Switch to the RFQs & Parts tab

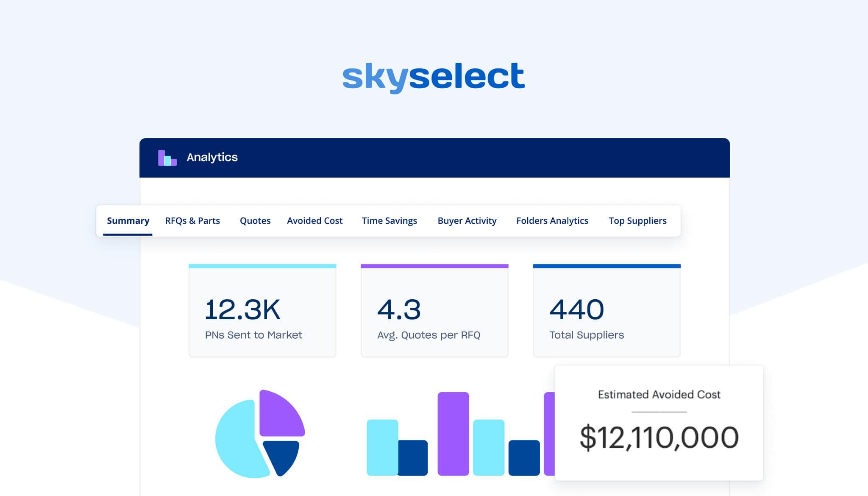pos(192,221)
